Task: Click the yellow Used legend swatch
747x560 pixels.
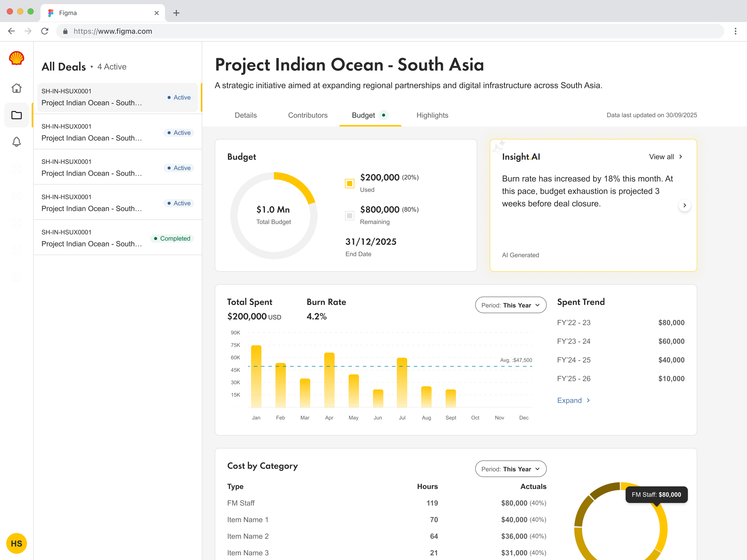Action: pos(350,183)
